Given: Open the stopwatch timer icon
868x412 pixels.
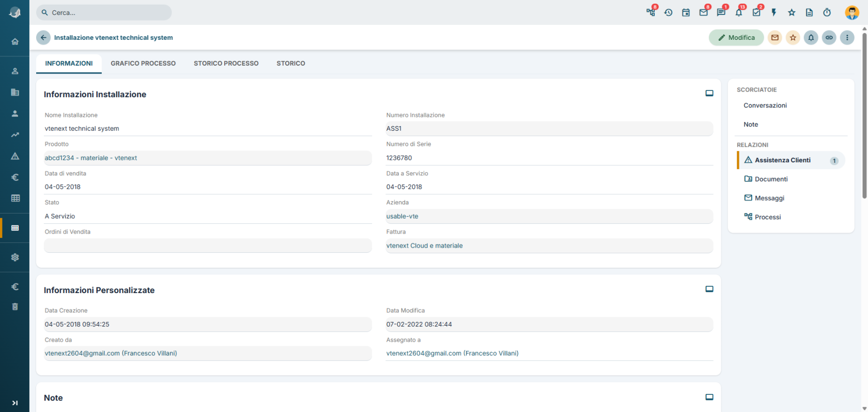Looking at the screenshot, I should [827, 12].
